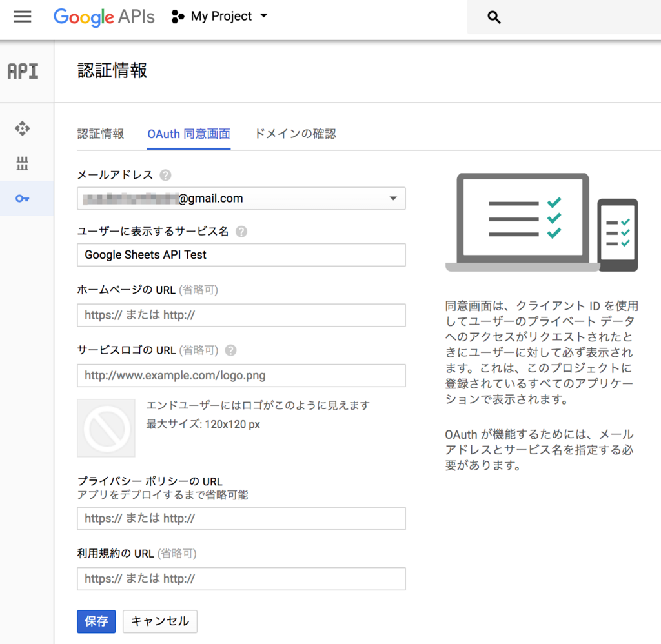Click the API logo above the sidebar
661x644 pixels.
click(x=22, y=71)
